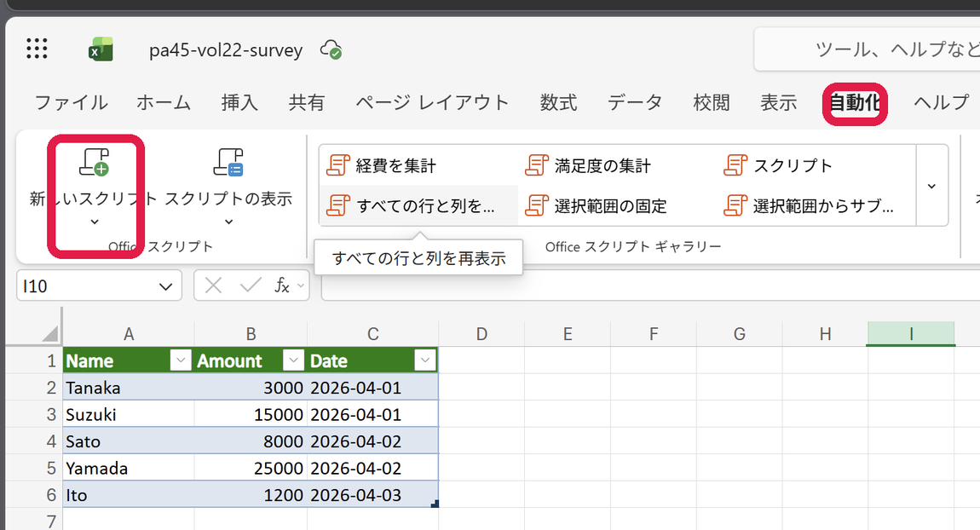Select the cell containing Ito
The image size is (980, 530).
[128, 495]
